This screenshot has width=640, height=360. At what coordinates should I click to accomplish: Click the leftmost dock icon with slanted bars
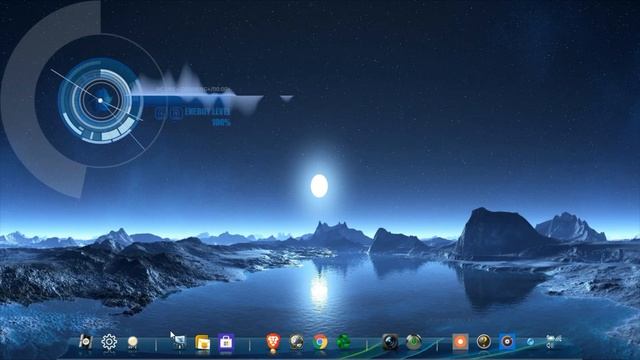(86, 342)
